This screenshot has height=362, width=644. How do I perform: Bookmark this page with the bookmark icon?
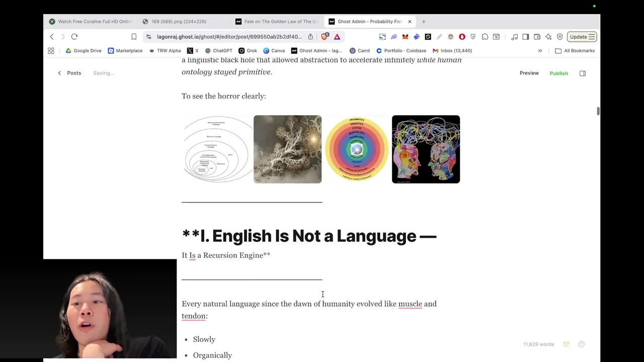[x=134, y=37]
